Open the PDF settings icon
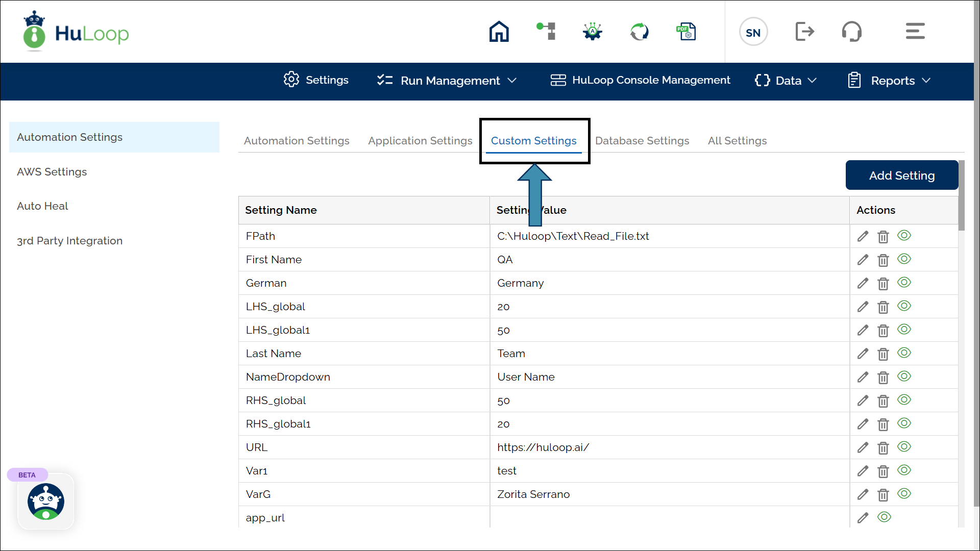The width and height of the screenshot is (980, 551). coord(686,32)
